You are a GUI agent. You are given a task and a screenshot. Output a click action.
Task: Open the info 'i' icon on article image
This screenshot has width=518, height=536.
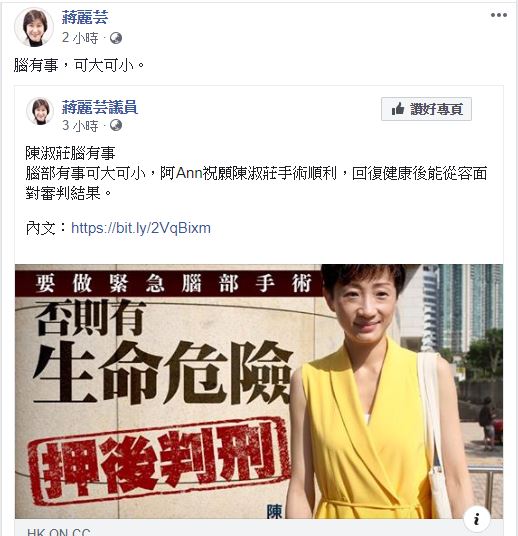[477, 519]
